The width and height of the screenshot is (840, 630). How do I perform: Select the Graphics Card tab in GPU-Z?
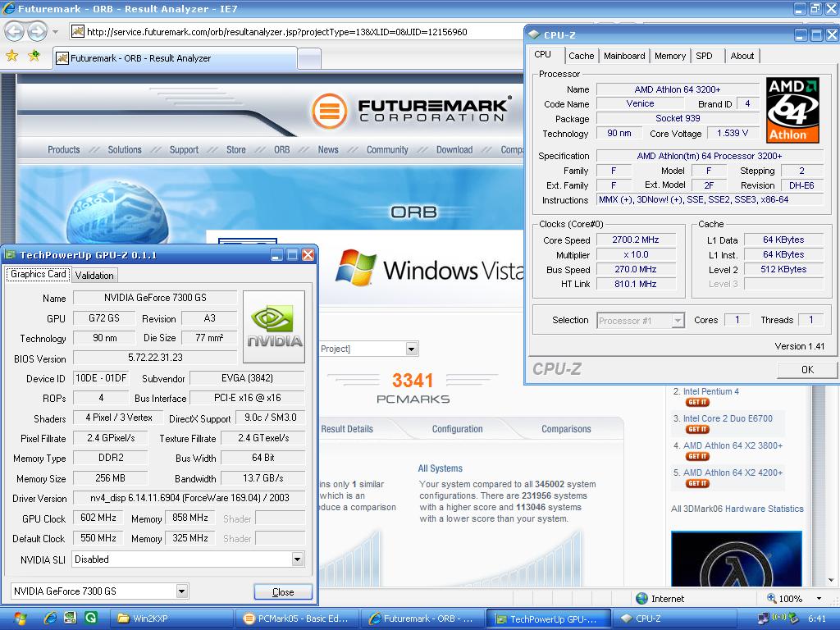coord(38,274)
